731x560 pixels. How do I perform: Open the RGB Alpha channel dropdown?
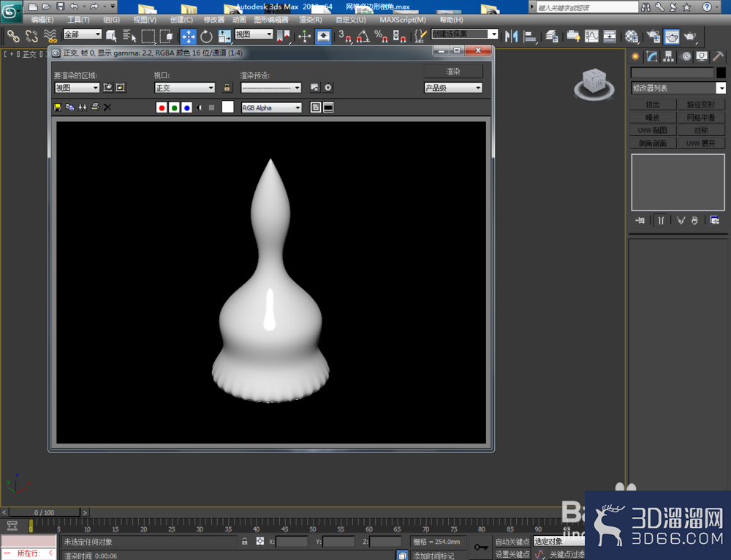pos(271,107)
